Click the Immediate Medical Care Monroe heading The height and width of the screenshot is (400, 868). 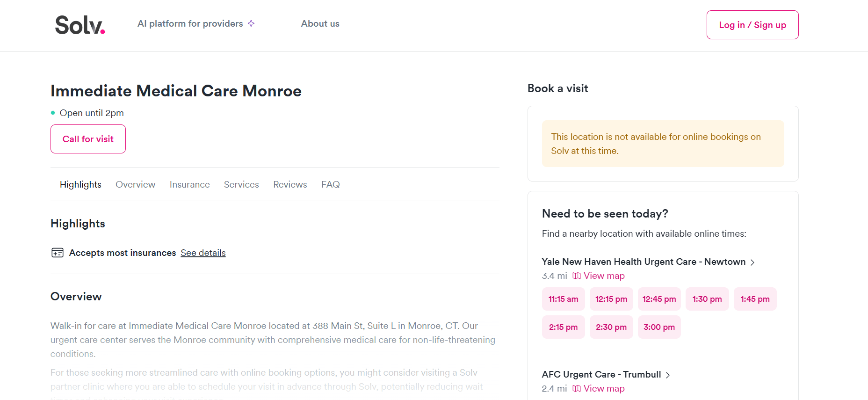tap(176, 91)
